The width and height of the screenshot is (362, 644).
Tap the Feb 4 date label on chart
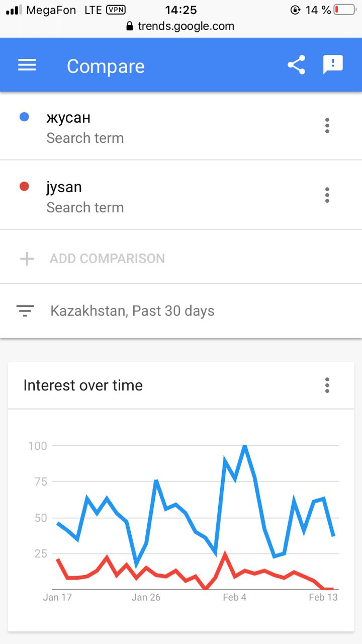pos(235,597)
